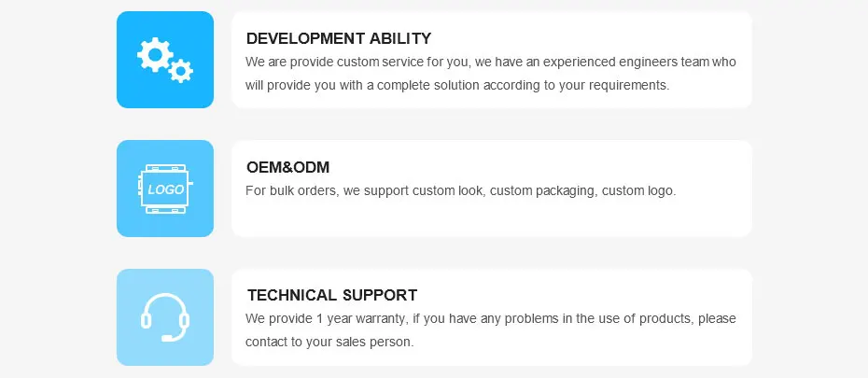
Task: Click the '1 year warranty' sentence
Action: point(491,319)
